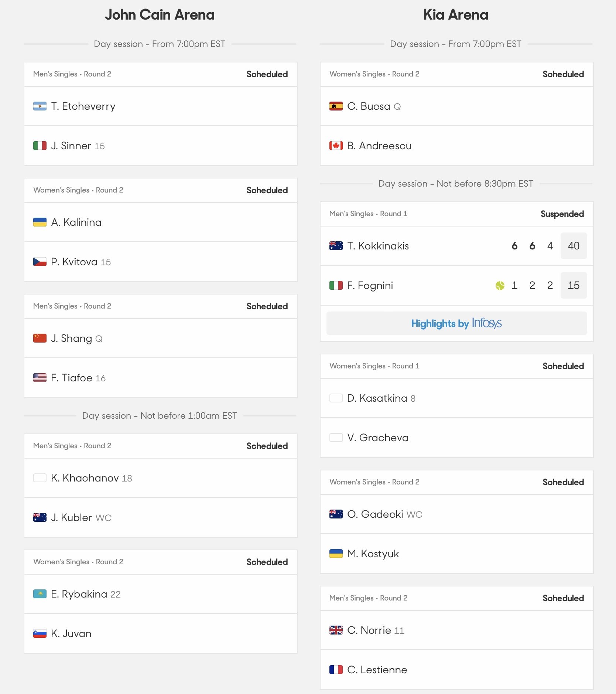Click the UK flag next to C. Norrie

(x=336, y=630)
